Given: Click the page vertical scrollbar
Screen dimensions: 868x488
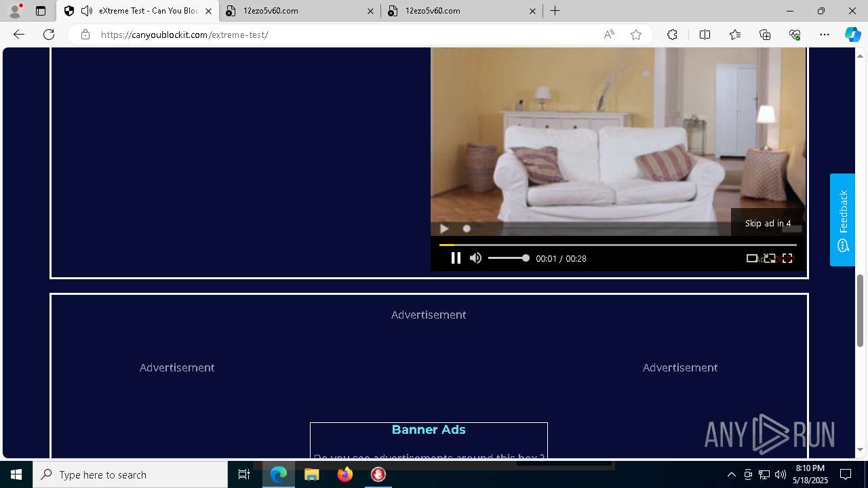Looking at the screenshot, I should 861,310.
